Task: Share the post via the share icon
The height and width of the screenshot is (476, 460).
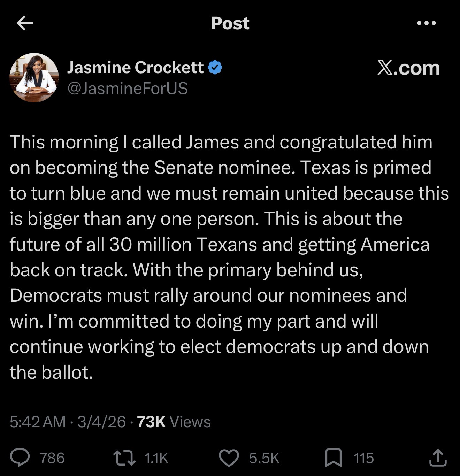Action: coord(437,458)
